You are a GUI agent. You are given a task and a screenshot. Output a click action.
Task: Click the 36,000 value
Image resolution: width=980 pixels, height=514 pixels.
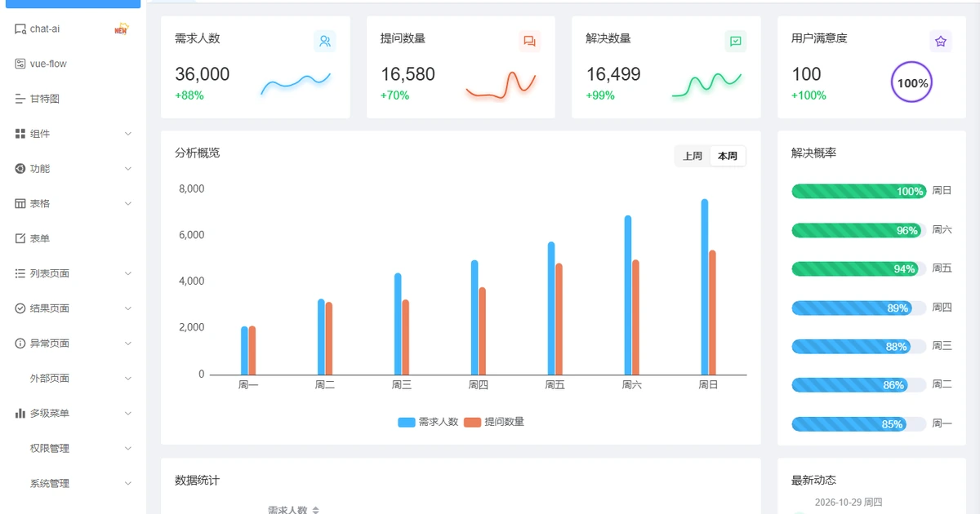point(203,74)
